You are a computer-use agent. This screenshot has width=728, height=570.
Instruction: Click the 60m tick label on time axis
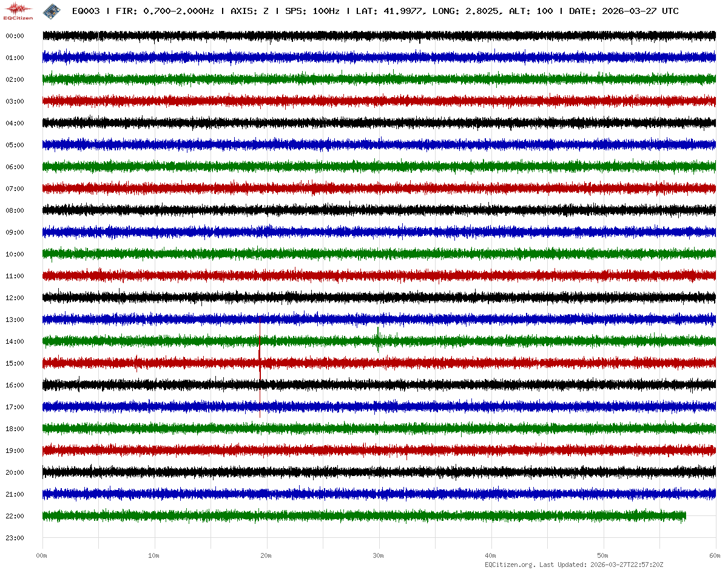pos(715,555)
